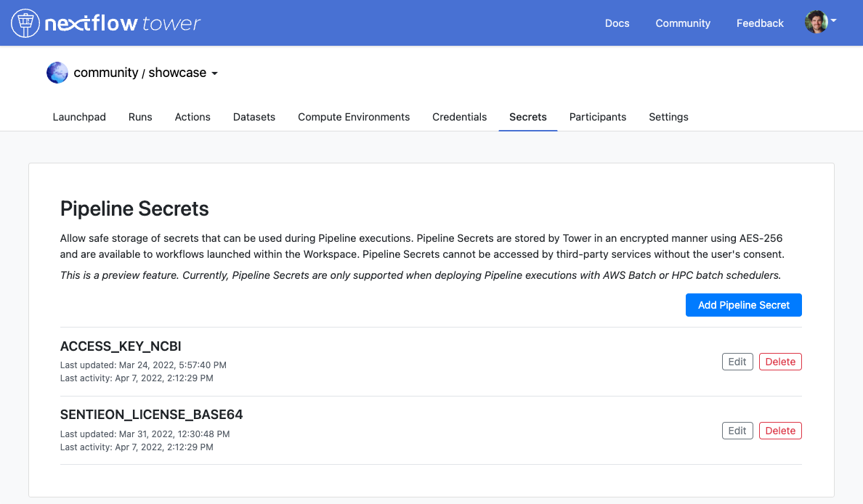Click the Last activity line under ACCESS_KEY_NCBI

pos(137,378)
